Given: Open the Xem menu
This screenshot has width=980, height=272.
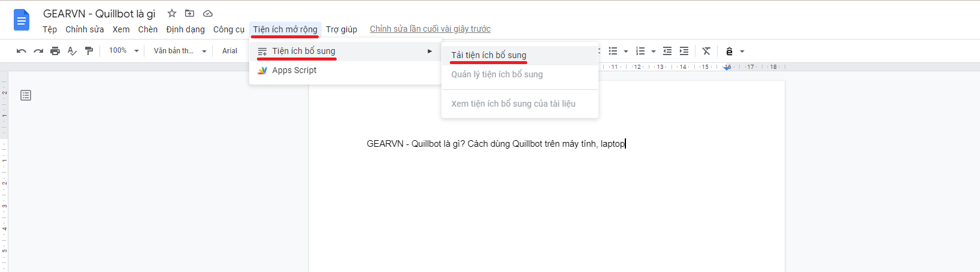Looking at the screenshot, I should pyautogui.click(x=121, y=29).
